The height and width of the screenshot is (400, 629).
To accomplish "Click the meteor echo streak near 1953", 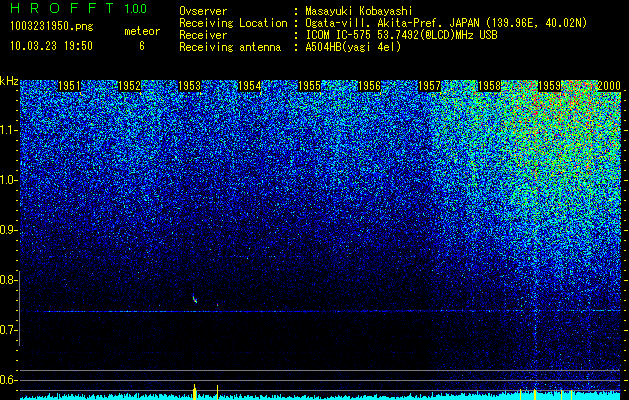I will [195, 299].
